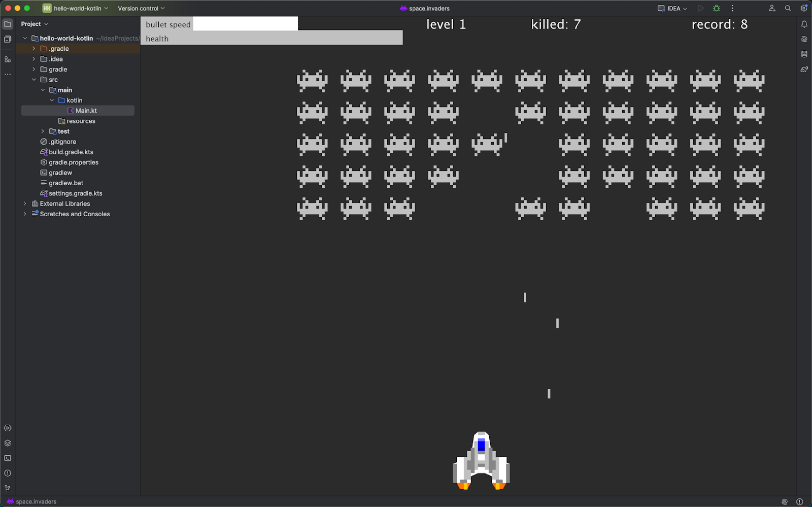
Task: Select gradlew.bat file
Action: tap(61, 183)
